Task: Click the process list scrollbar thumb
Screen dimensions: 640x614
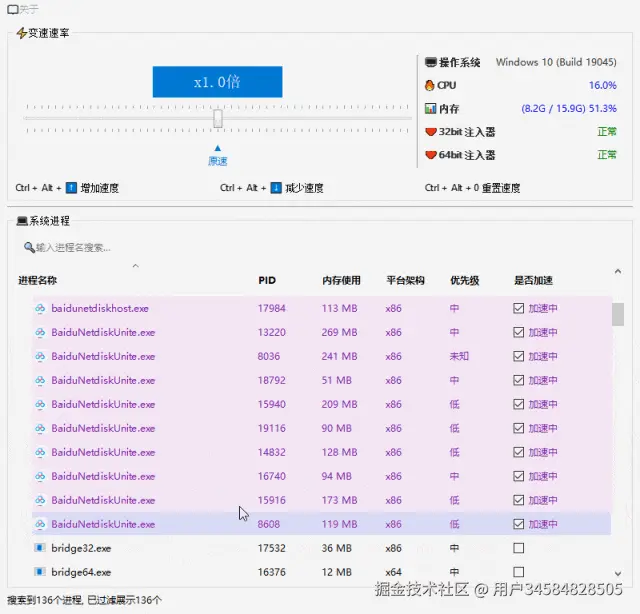Action: pos(618,314)
